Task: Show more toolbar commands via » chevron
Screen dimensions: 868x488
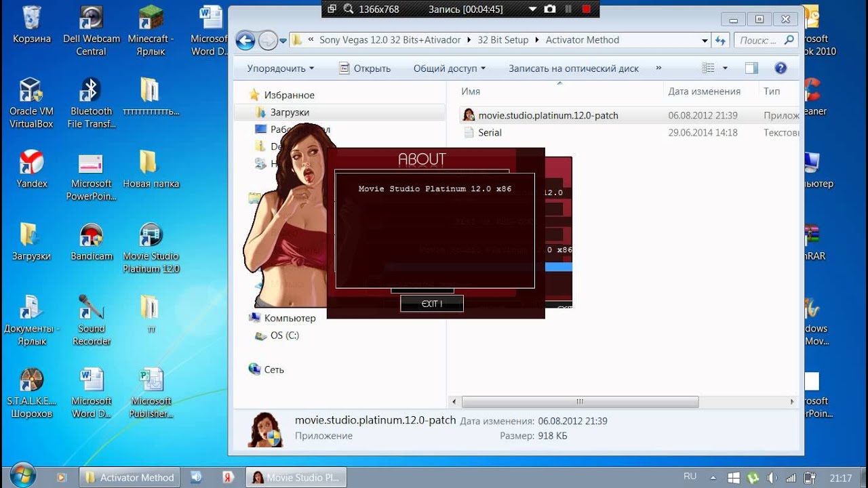Action: click(658, 68)
